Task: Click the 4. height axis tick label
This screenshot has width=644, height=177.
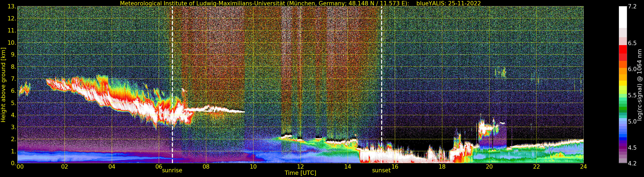Action: coord(14,115)
